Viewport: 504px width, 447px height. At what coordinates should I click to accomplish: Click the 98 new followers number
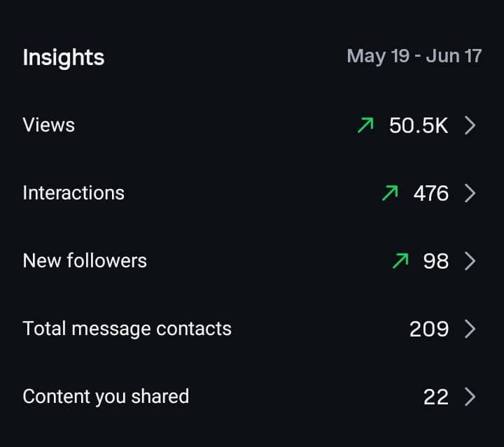pos(436,262)
